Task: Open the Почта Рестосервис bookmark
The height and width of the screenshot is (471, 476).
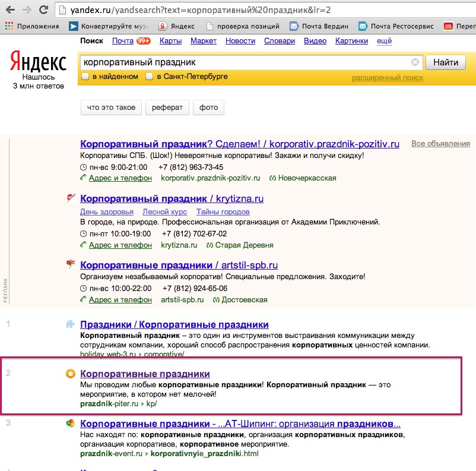Action: pyautogui.click(x=396, y=26)
